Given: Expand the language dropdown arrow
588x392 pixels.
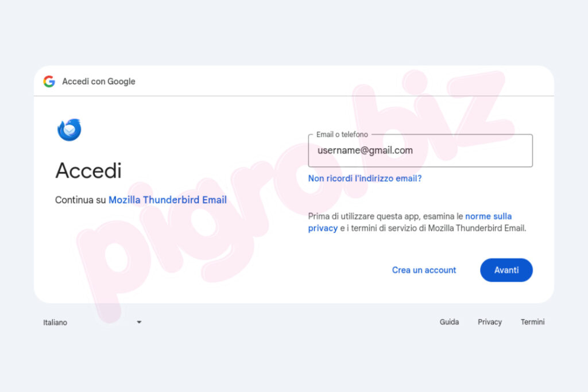Looking at the screenshot, I should (x=139, y=323).
